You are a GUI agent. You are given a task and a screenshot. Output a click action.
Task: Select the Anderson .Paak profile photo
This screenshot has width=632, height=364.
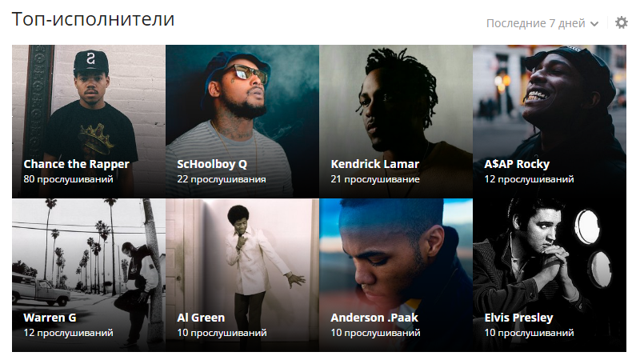coord(396,275)
